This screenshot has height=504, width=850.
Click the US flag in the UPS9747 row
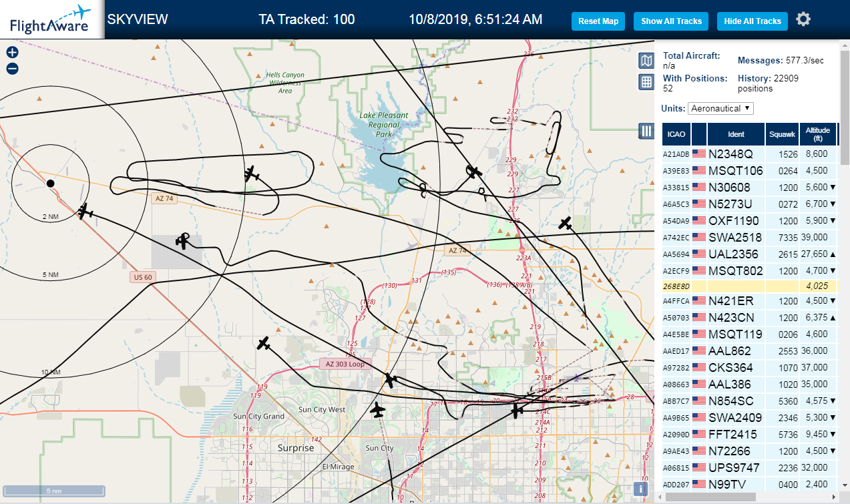(699, 467)
